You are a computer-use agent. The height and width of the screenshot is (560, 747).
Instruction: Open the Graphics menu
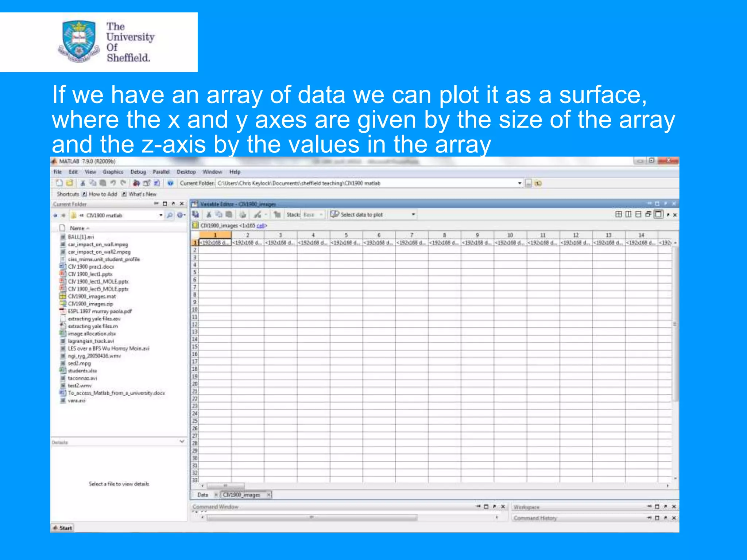pos(113,172)
